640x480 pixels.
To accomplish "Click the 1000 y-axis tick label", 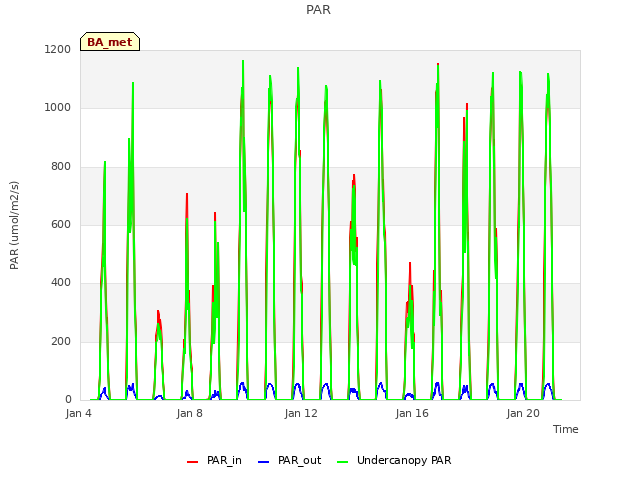I will coord(58,108).
